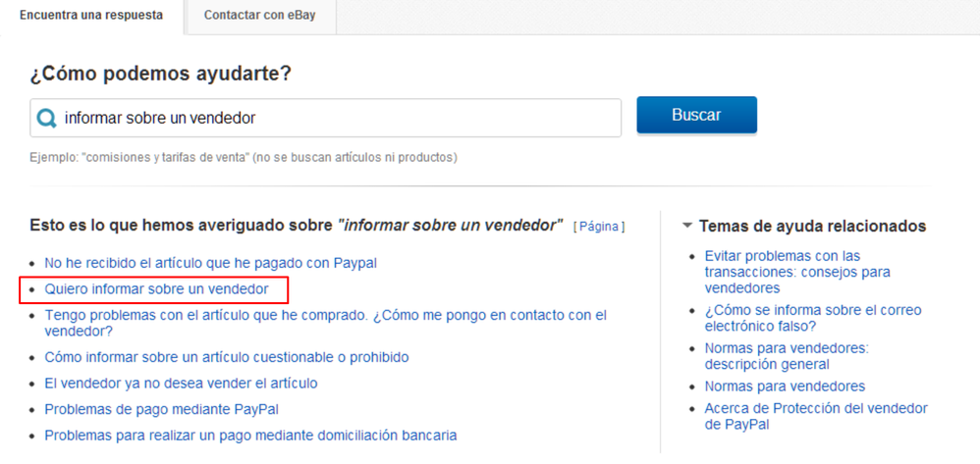
Task: Switch to Contactar con eBay tab
Action: point(260,15)
